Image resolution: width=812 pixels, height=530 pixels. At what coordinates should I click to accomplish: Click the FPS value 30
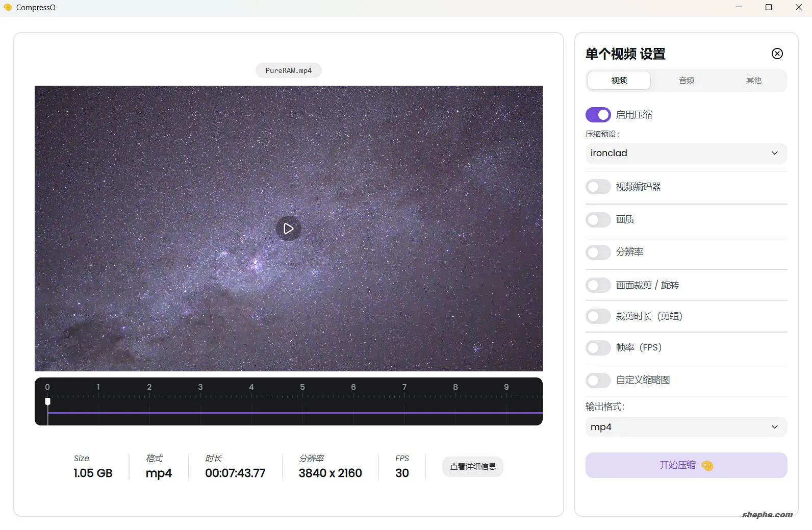click(402, 473)
